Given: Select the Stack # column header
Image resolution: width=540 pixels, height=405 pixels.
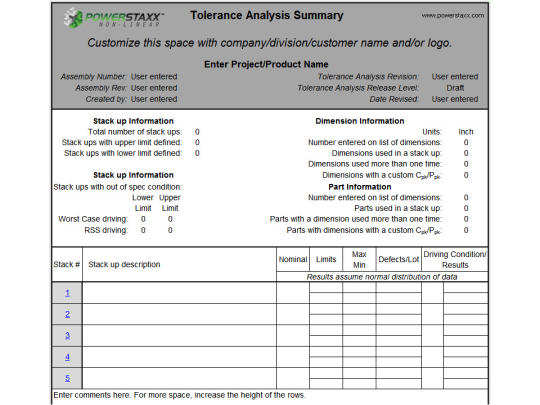Looking at the screenshot, I should (x=67, y=264).
